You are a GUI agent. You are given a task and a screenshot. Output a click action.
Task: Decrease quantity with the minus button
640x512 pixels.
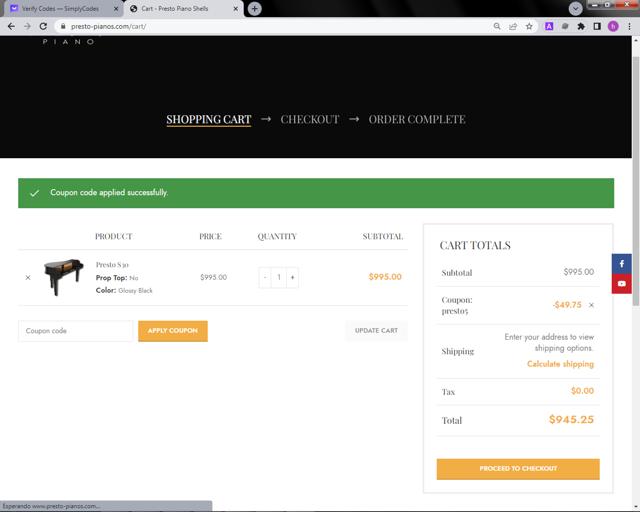tap(265, 278)
